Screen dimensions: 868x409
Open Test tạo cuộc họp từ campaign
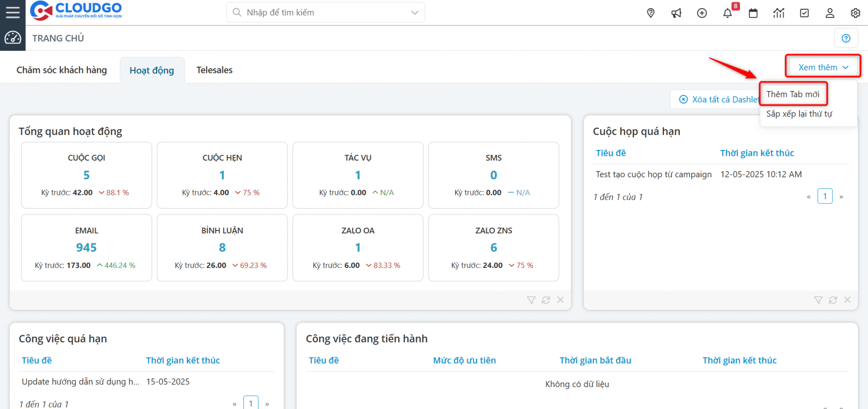654,174
